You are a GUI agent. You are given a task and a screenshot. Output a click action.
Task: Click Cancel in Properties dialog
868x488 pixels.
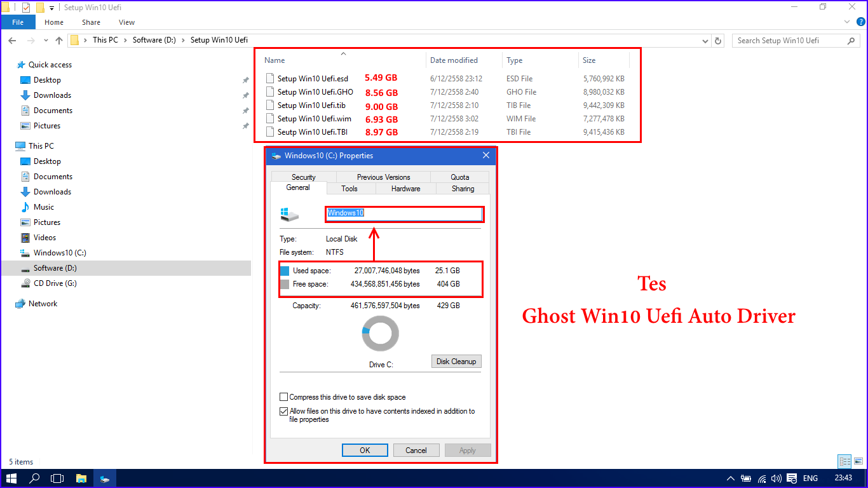416,450
